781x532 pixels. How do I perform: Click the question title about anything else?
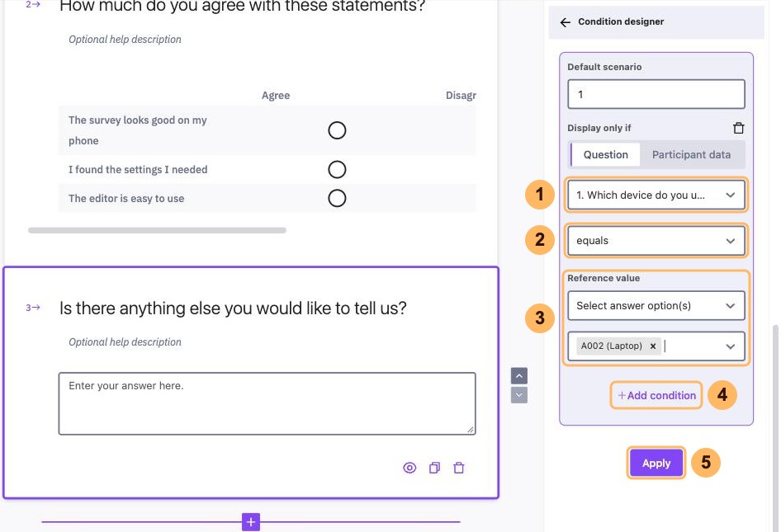tap(233, 308)
